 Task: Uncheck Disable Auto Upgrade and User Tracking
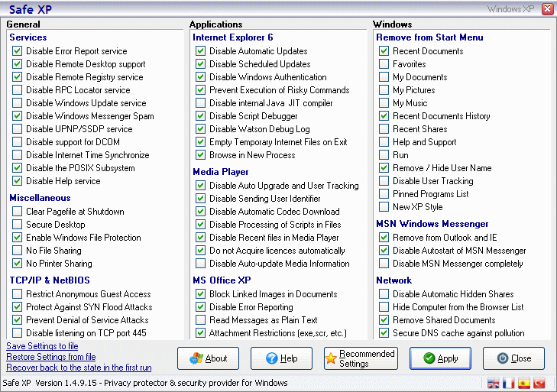pos(200,185)
